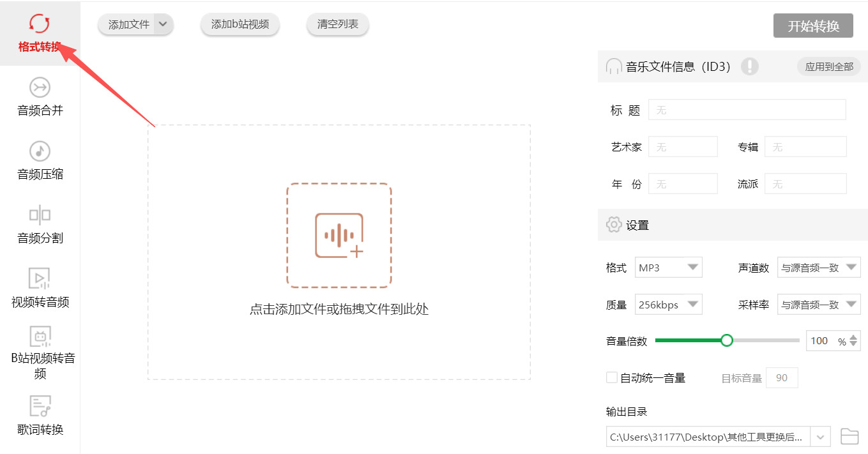Click the central add-audio-file waveform icon
Viewport: 868px width, 454px height.
pyautogui.click(x=339, y=236)
